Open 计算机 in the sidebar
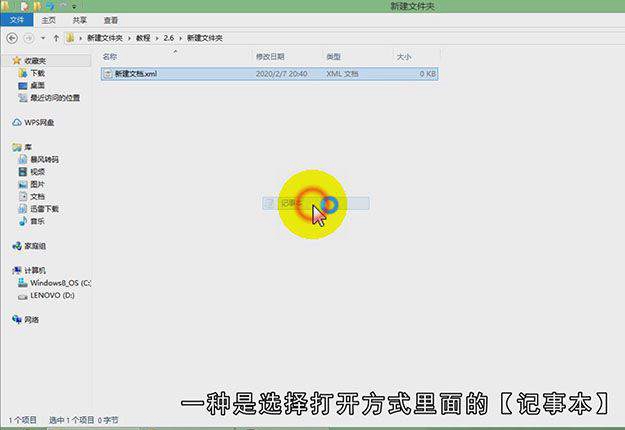This screenshot has height=430, width=625. coord(35,270)
